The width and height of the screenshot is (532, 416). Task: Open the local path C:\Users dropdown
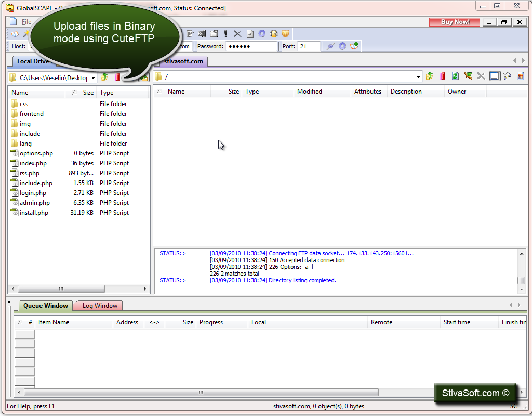click(x=93, y=78)
